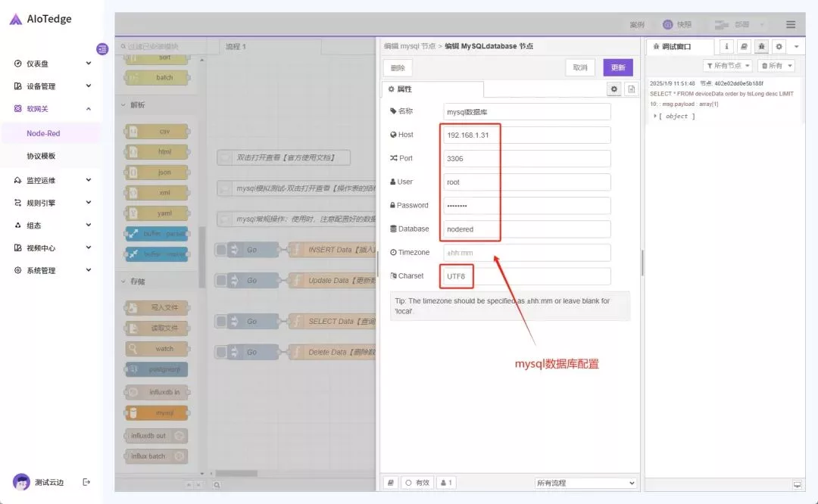Viewport: 818px width, 504px height.
Task: Click the hamburger menu icon at top right
Action: 791,25
